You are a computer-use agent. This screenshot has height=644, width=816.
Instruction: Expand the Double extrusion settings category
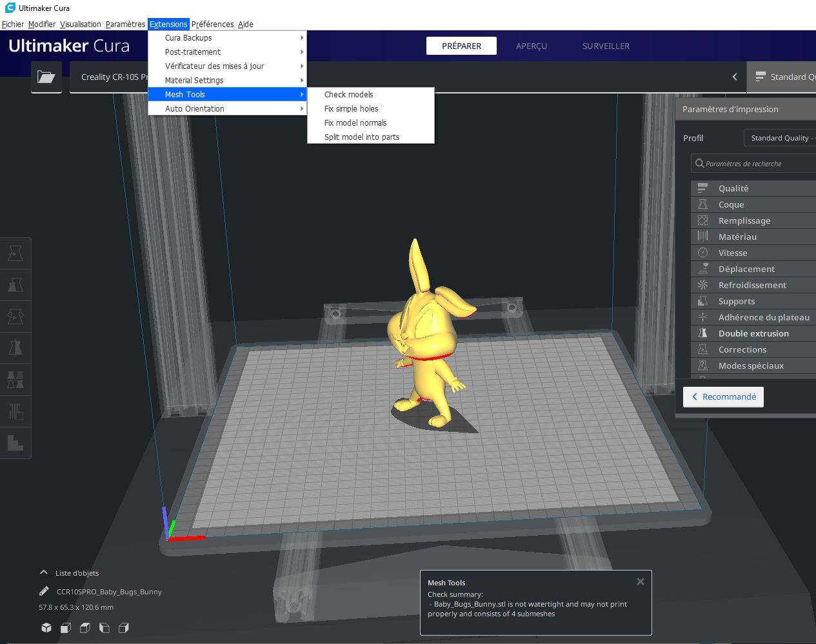pos(753,333)
